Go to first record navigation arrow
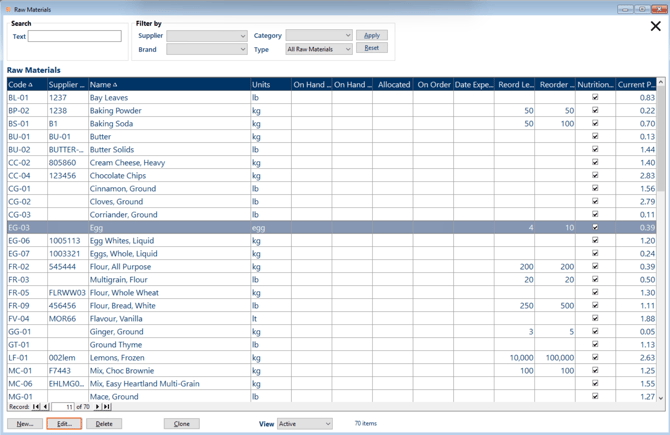This screenshot has width=670, height=435. 37,407
